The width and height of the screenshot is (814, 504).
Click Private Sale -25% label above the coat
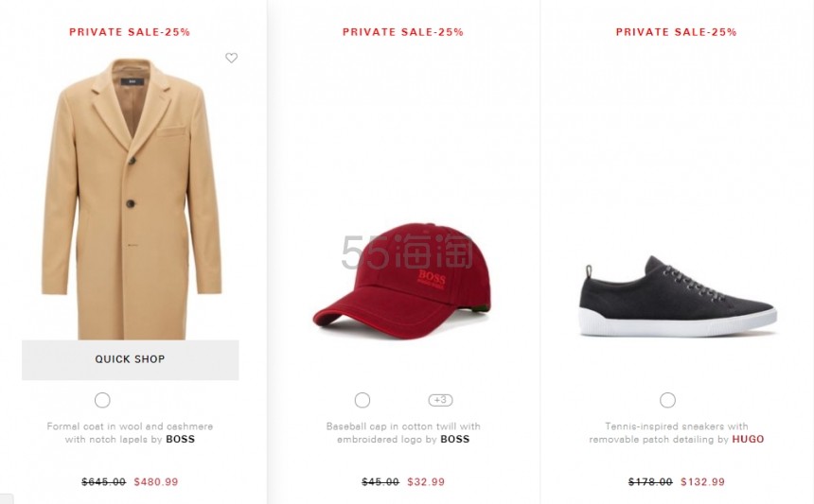tap(130, 32)
